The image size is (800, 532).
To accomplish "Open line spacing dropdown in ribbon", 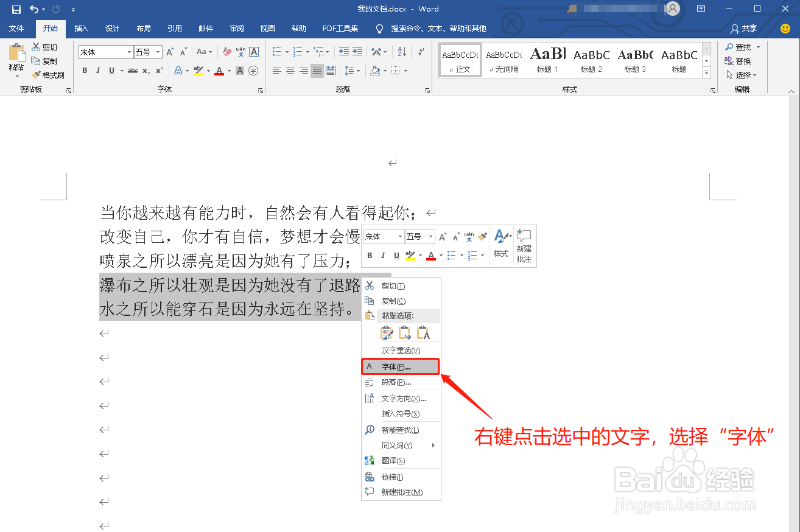I will (353, 71).
